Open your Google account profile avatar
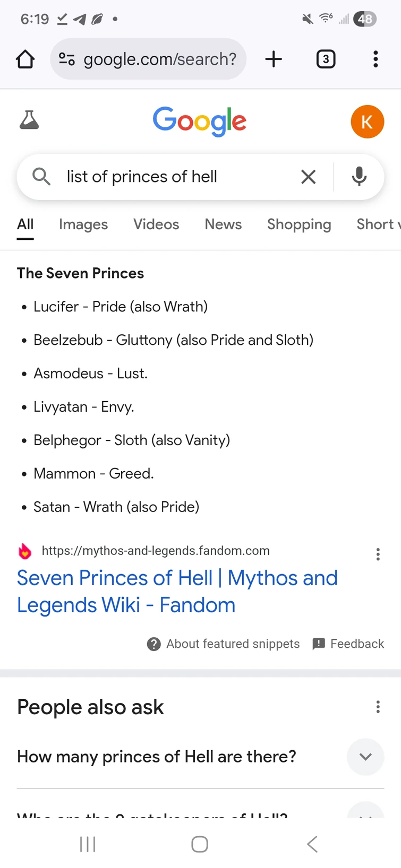The height and width of the screenshot is (868, 401). [368, 121]
